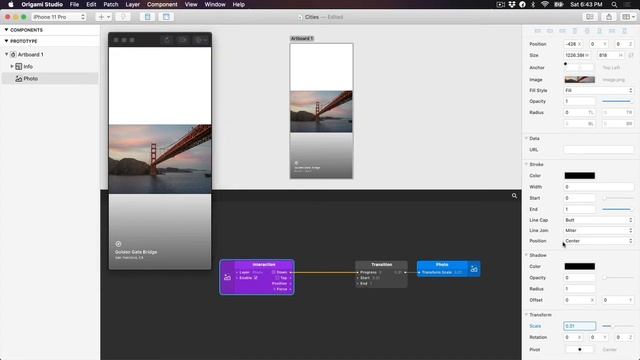Click the first alignment icon in inspector
640x360 pixels.
538,31
